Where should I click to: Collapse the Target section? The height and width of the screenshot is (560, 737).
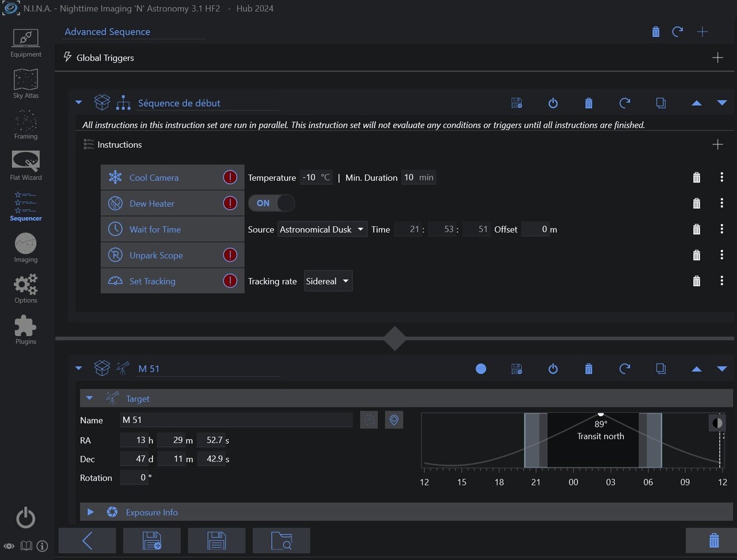click(89, 398)
